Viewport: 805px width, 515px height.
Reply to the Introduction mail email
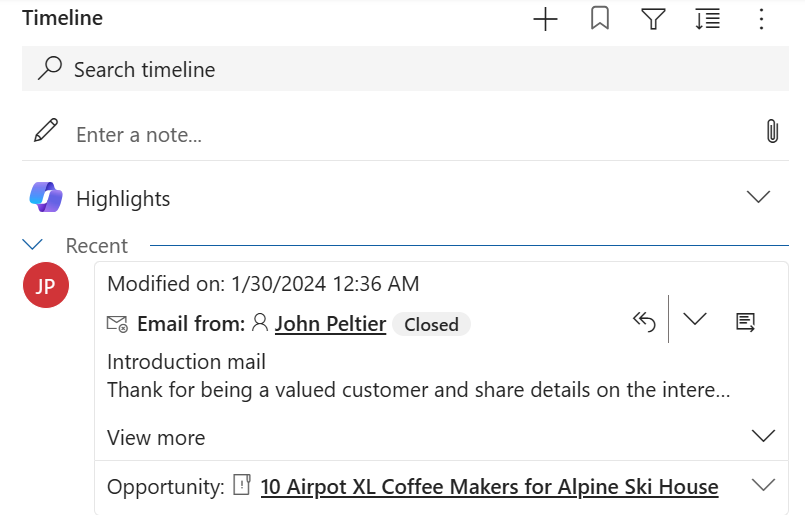pyautogui.click(x=644, y=321)
